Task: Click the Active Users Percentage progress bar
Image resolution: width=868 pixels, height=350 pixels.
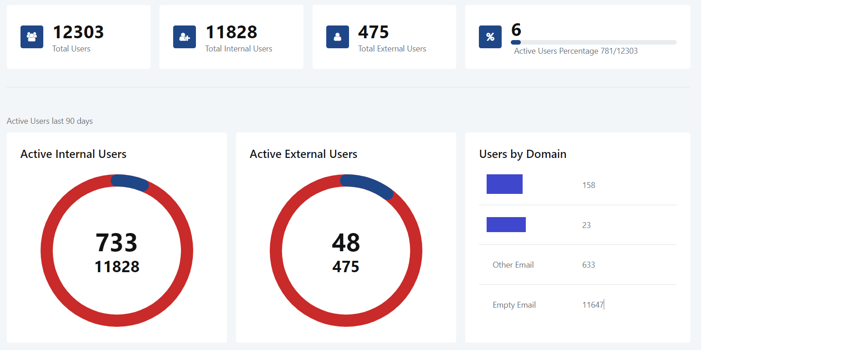Action: pyautogui.click(x=594, y=42)
